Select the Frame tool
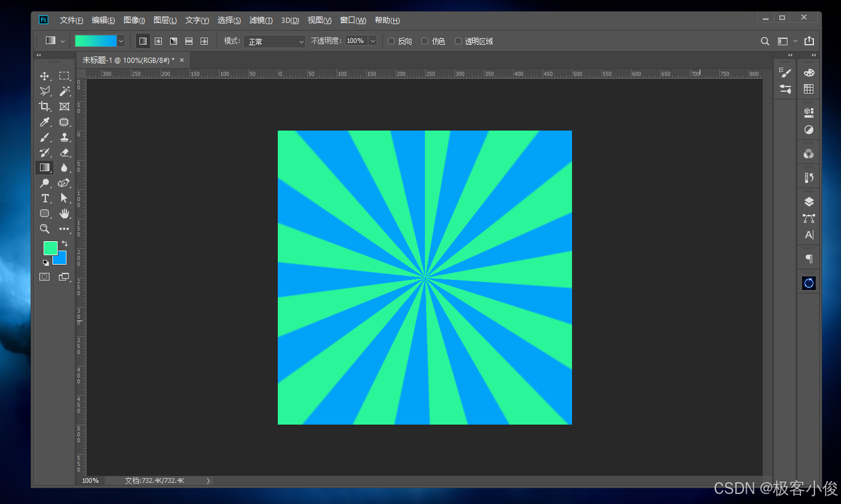Viewport: 841px width, 504px height. point(64,106)
